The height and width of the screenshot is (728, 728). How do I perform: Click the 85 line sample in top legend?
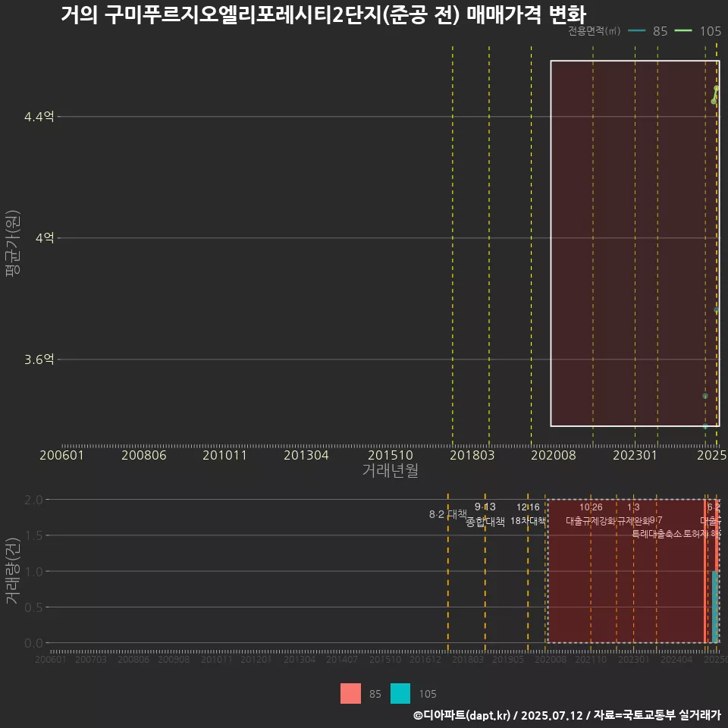[636, 31]
